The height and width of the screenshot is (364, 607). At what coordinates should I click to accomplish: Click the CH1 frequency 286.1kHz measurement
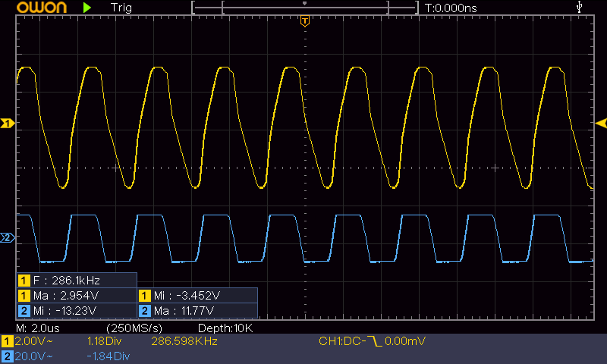click(77, 280)
